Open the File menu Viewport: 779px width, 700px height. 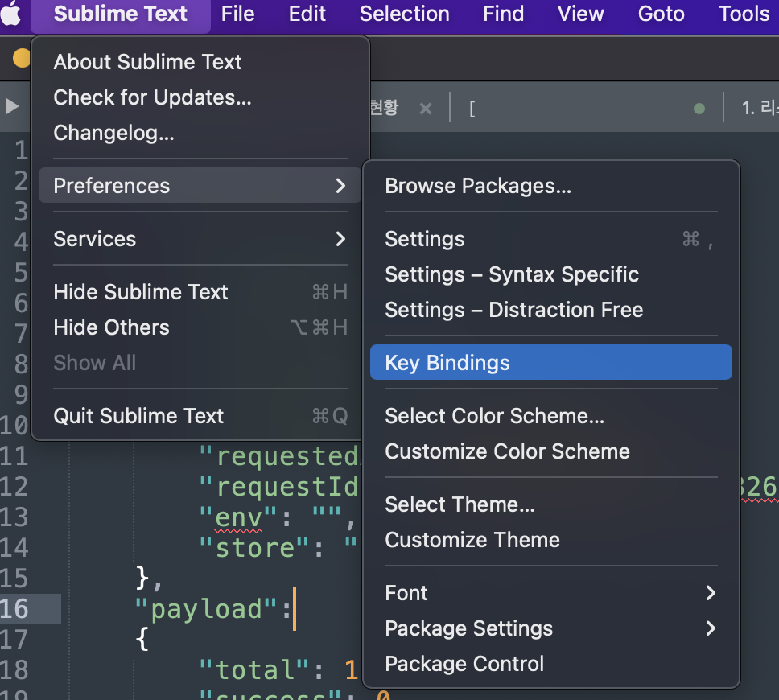point(237,14)
